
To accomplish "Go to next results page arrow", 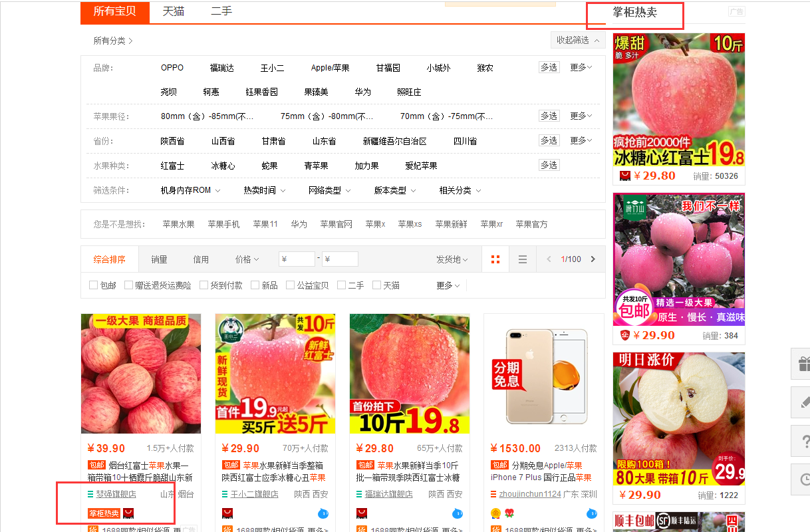I will [x=593, y=259].
